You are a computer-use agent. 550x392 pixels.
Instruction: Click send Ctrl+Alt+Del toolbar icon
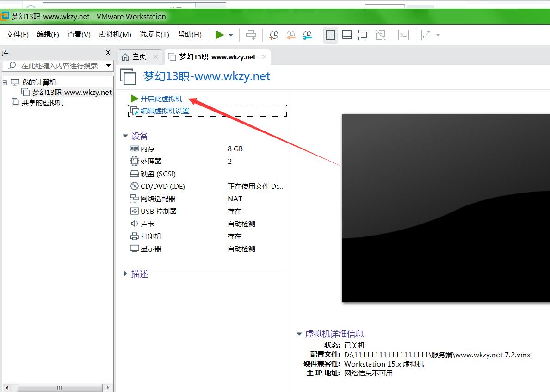click(x=251, y=35)
